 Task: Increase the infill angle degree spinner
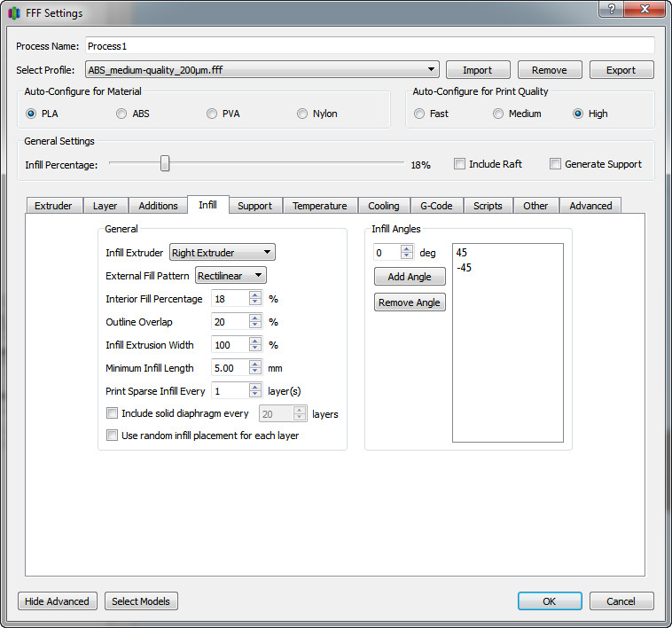point(407,248)
